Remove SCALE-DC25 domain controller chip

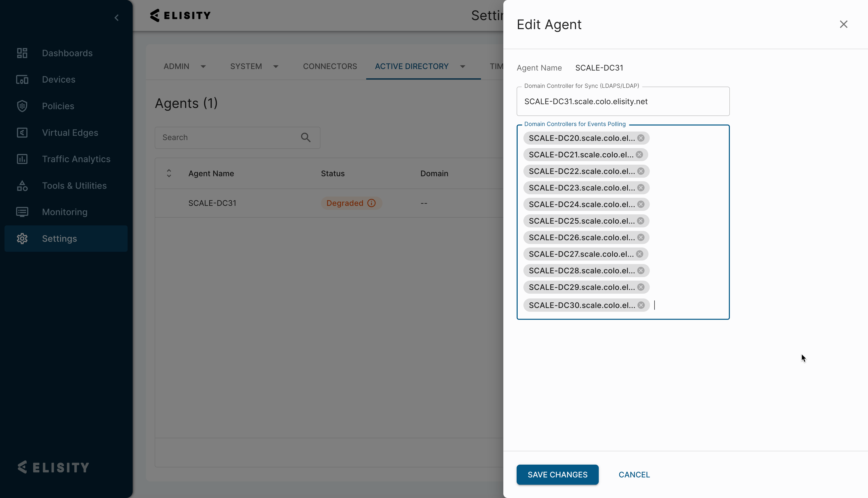pyautogui.click(x=641, y=221)
